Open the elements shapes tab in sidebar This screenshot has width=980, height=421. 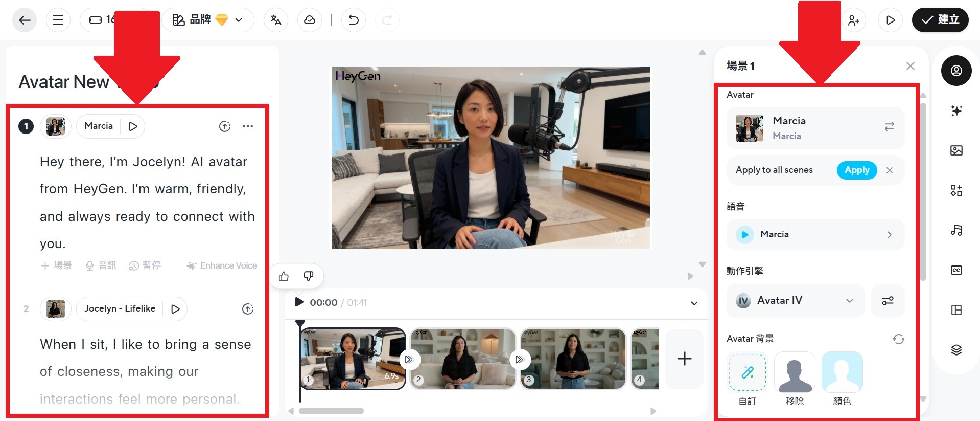pos(956,190)
